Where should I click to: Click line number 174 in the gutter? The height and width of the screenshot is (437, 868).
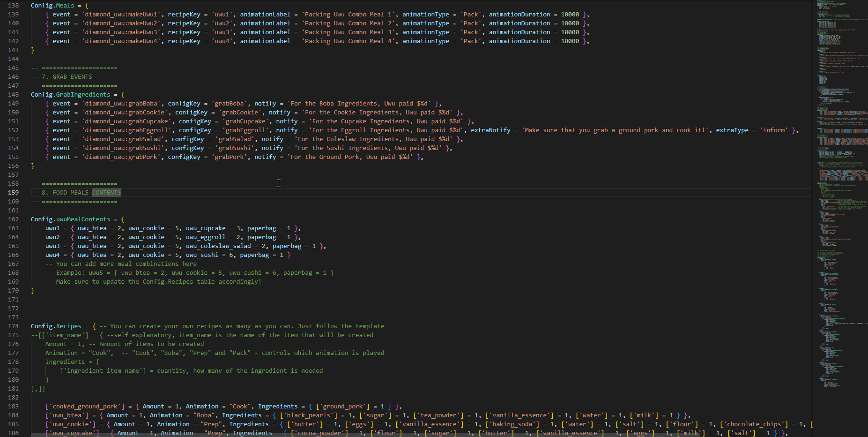[x=13, y=326]
